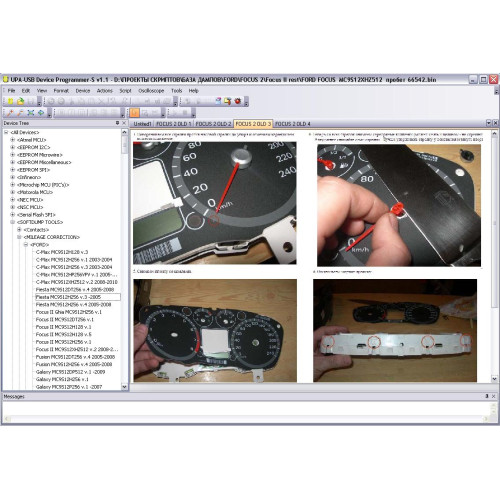Select Focus II MC9S12DT256 v.1 entry

(x=65, y=319)
